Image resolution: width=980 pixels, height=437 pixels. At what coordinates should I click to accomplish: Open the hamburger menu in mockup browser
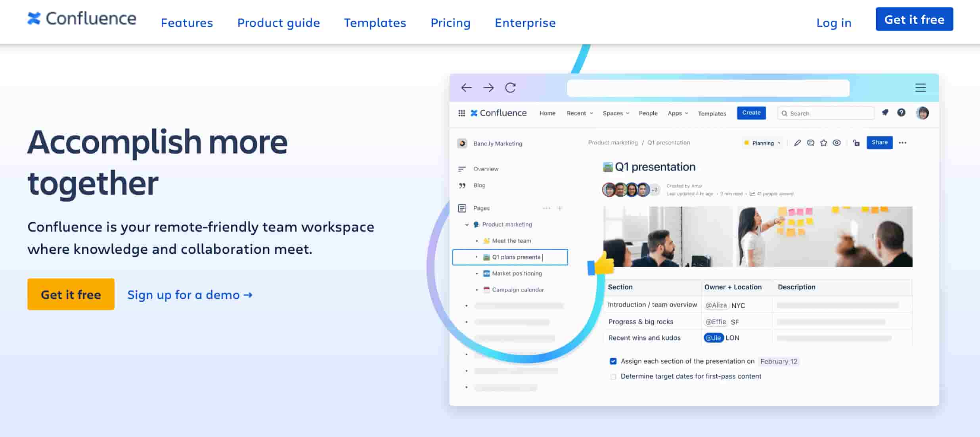pos(921,88)
